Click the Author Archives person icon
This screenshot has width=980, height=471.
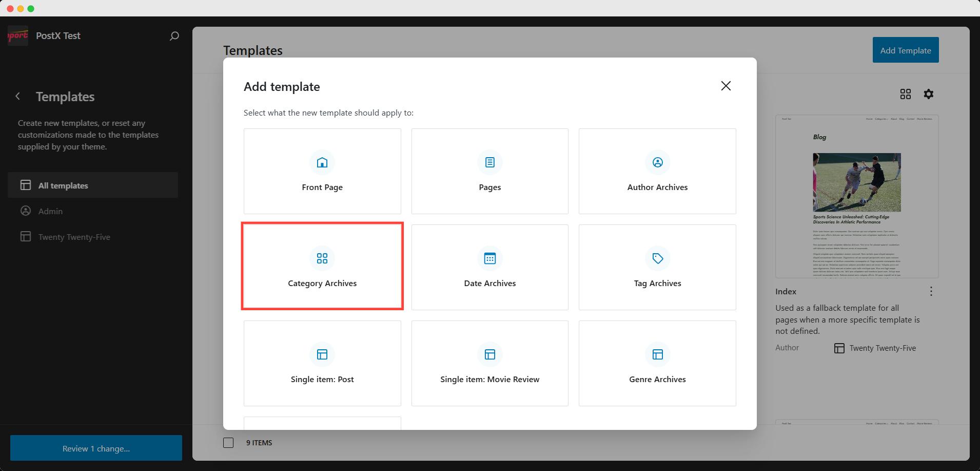(x=657, y=162)
